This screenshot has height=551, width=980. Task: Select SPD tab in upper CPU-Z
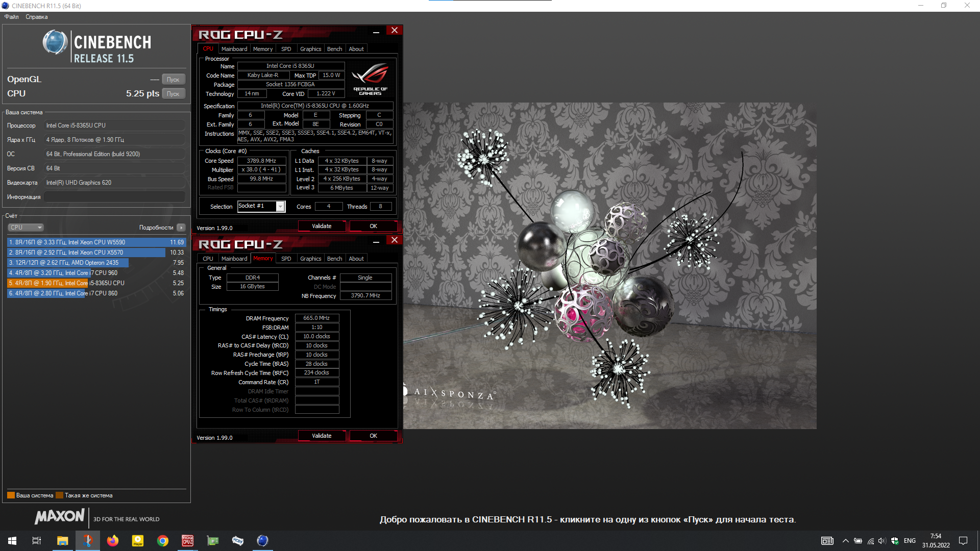coord(286,49)
